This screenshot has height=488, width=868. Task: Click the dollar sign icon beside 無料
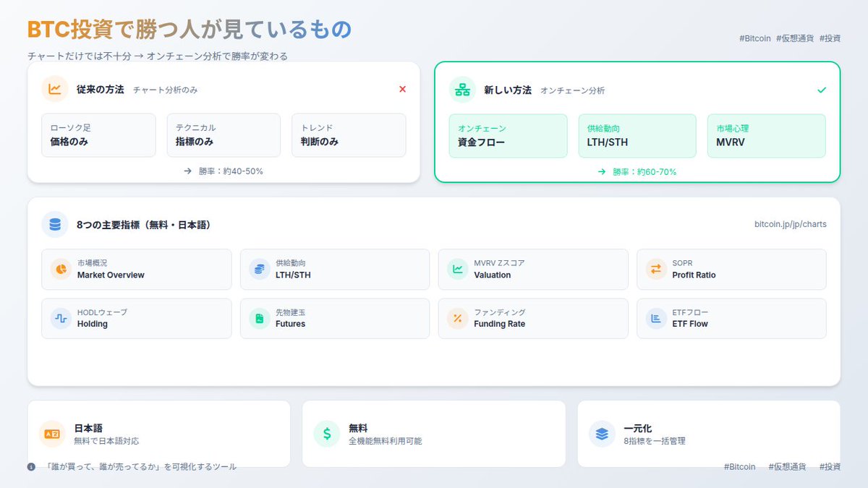[x=327, y=434]
